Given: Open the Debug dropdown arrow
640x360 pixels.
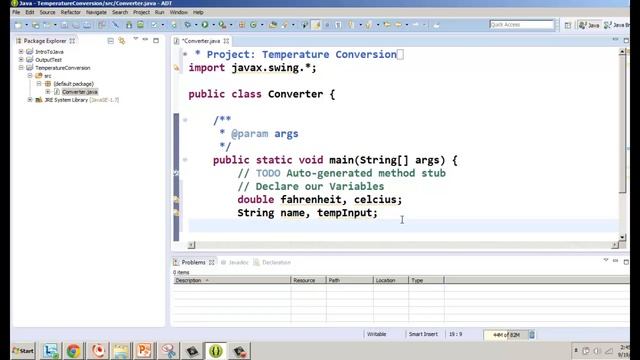Looking at the screenshot, I should click(x=196, y=25).
